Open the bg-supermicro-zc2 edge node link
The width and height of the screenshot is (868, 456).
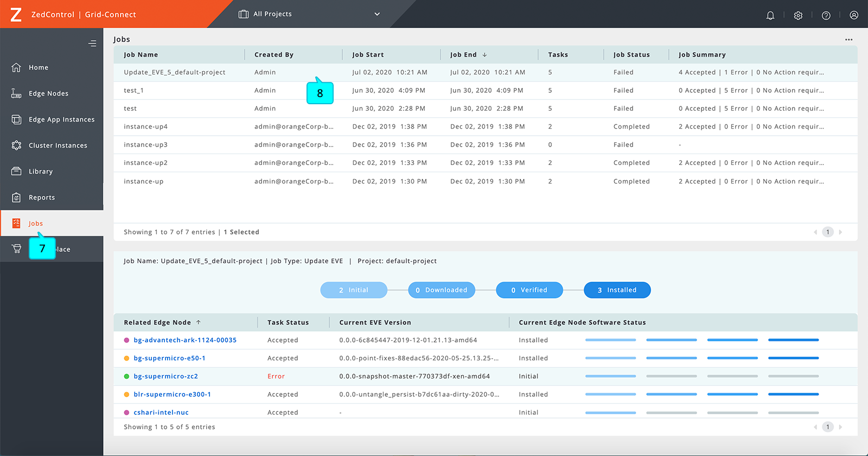(165, 376)
